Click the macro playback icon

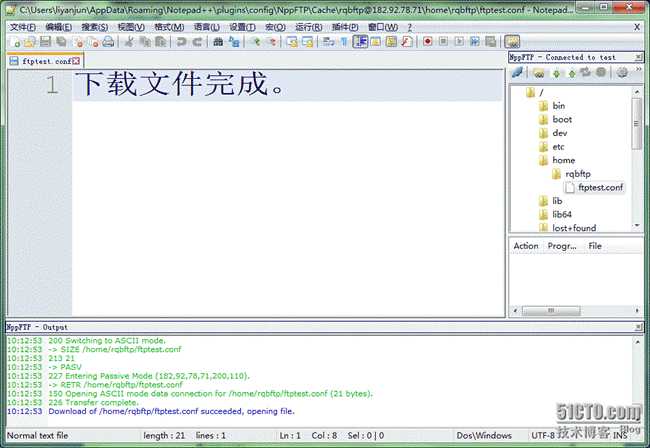(x=459, y=42)
